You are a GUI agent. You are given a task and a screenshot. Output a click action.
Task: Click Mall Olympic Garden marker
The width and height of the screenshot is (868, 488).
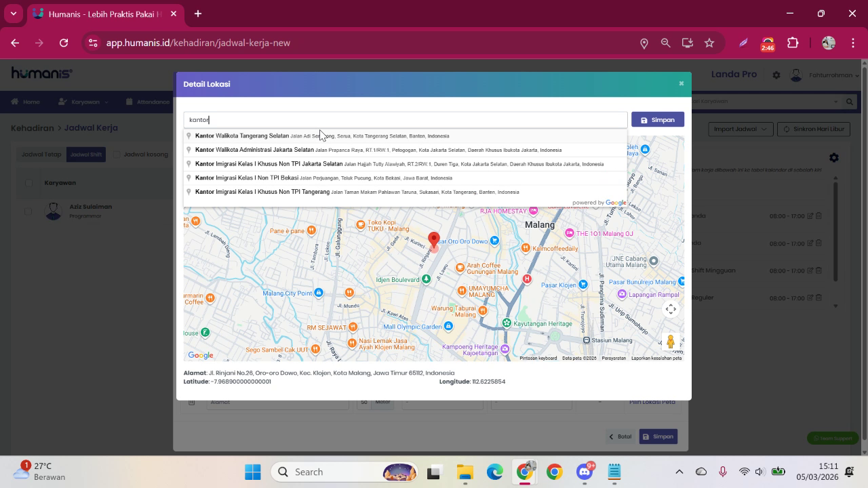[x=448, y=326]
